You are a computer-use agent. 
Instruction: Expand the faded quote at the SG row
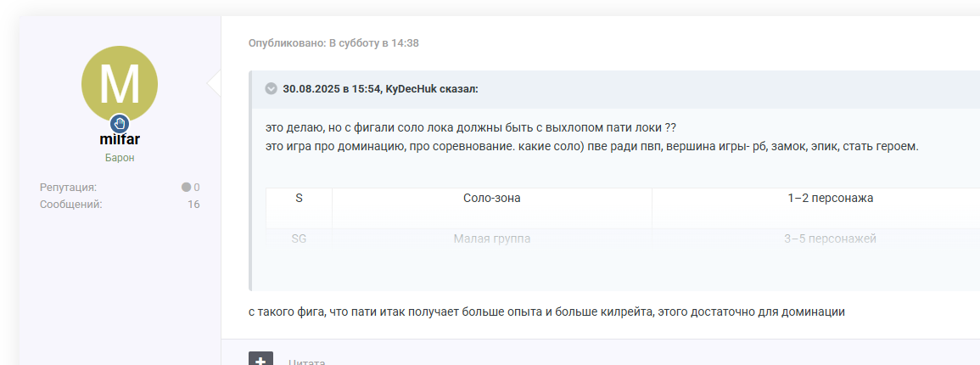point(299,239)
